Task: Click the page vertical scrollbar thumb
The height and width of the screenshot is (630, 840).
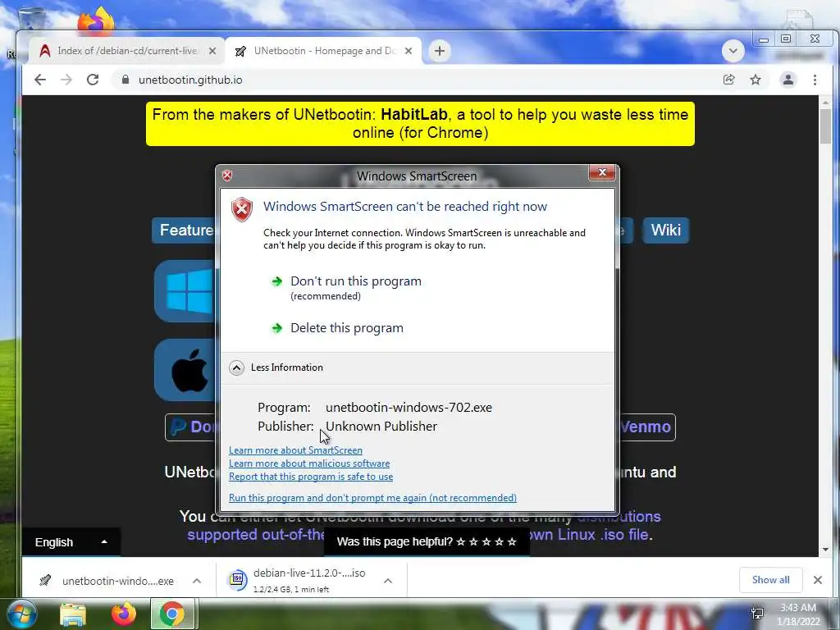Action: point(825,126)
